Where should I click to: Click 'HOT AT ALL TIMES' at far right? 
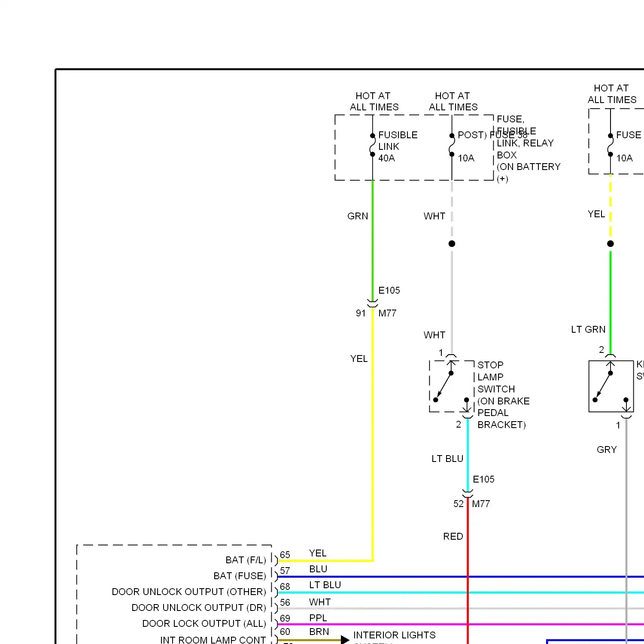[x=612, y=94]
